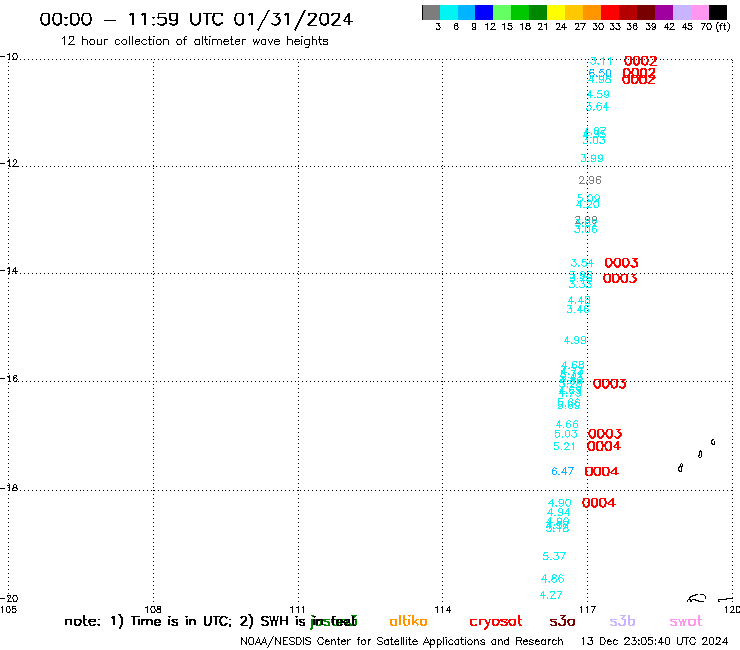Click the wave height value 5.21
740x650 pixels.
[564, 446]
